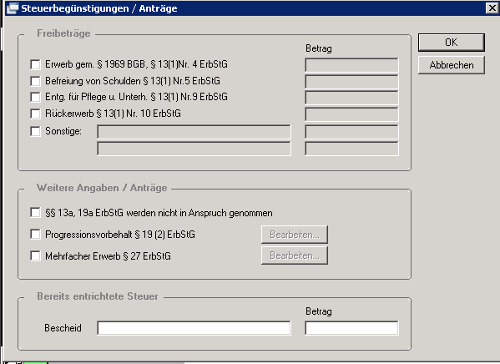
Task: Enable the Sonstige checkbox
Action: 35,131
